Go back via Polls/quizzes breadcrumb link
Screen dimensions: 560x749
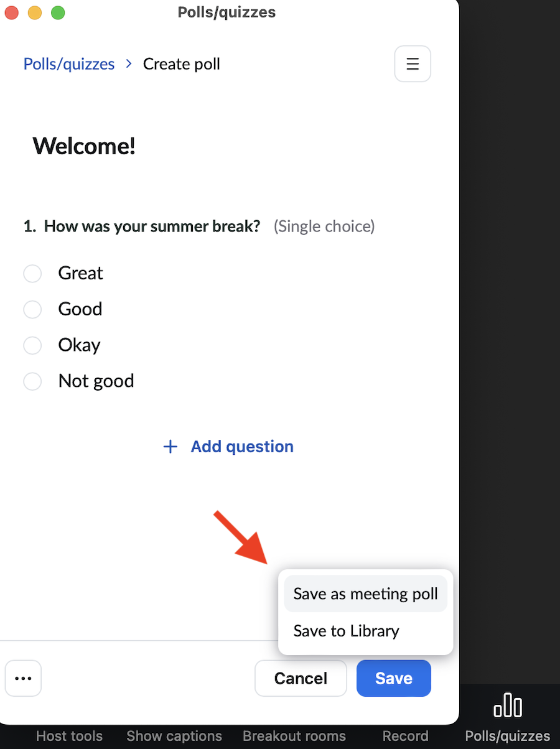pyautogui.click(x=69, y=64)
